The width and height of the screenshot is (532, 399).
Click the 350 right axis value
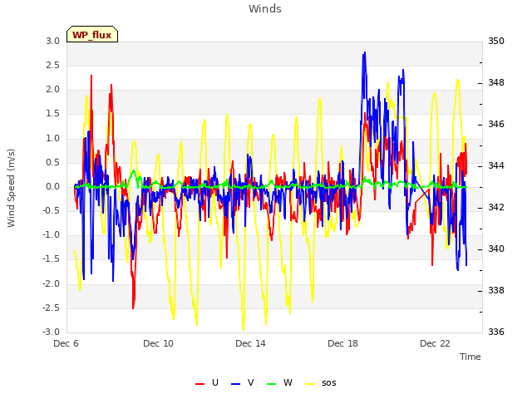point(496,41)
